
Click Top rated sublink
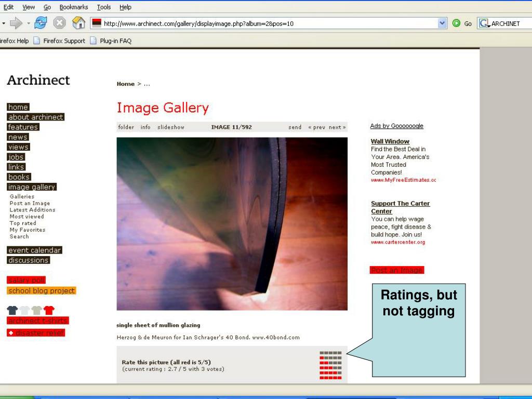[23, 223]
